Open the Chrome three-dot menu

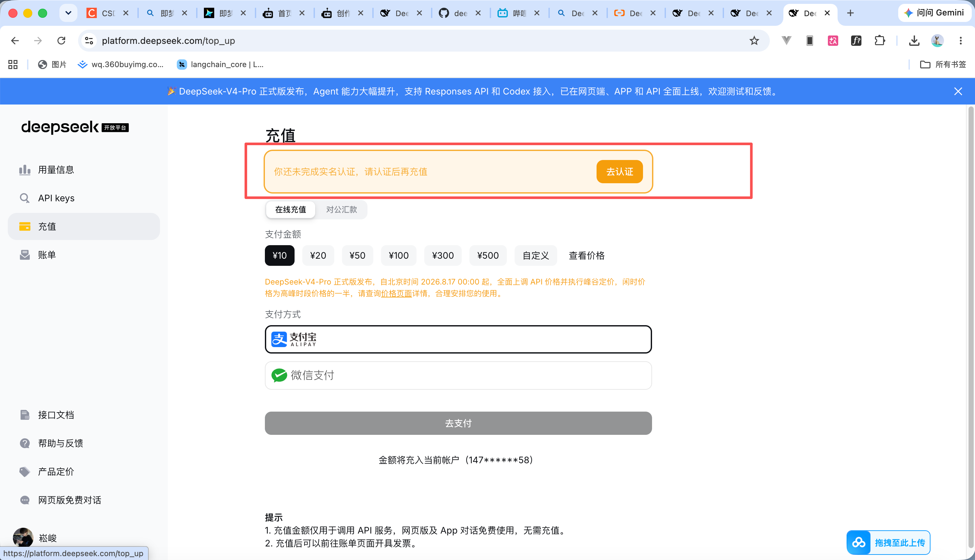[960, 40]
